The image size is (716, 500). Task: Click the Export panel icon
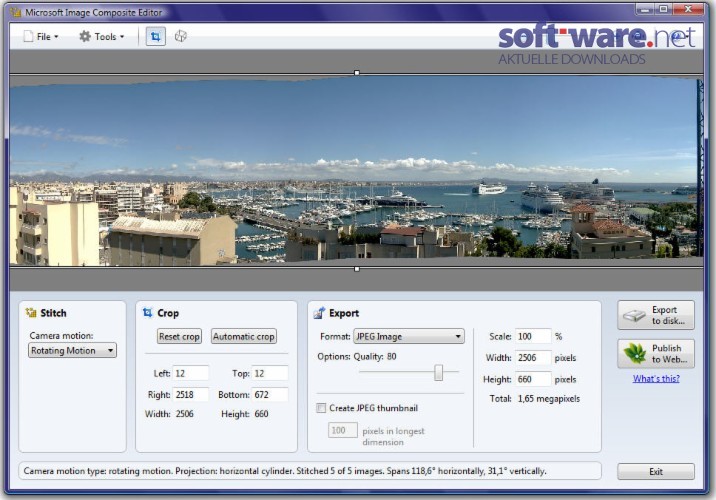[x=319, y=313]
